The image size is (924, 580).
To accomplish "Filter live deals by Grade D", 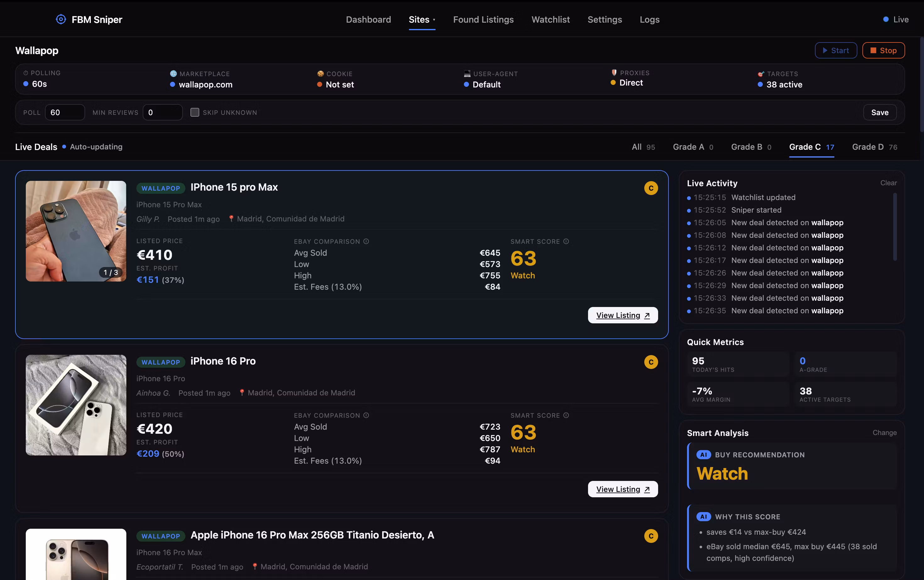I will click(x=875, y=147).
